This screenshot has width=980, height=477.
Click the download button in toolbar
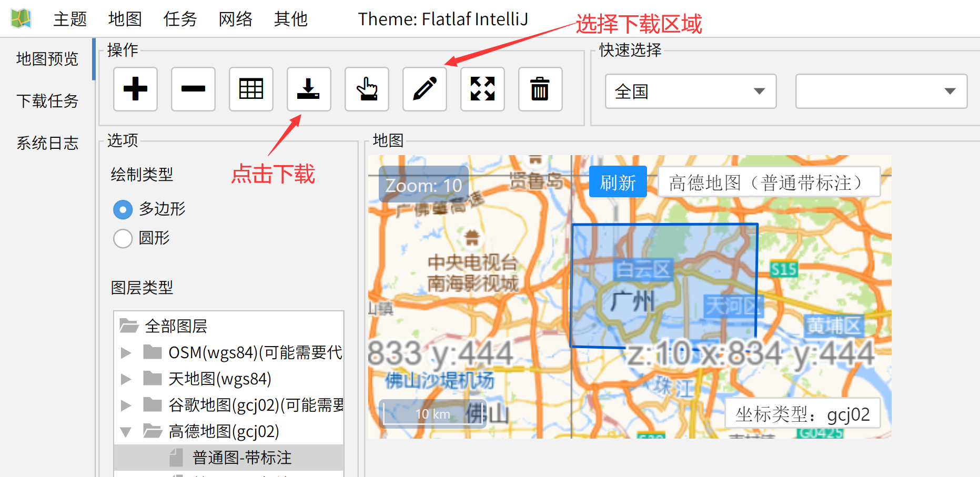point(309,89)
